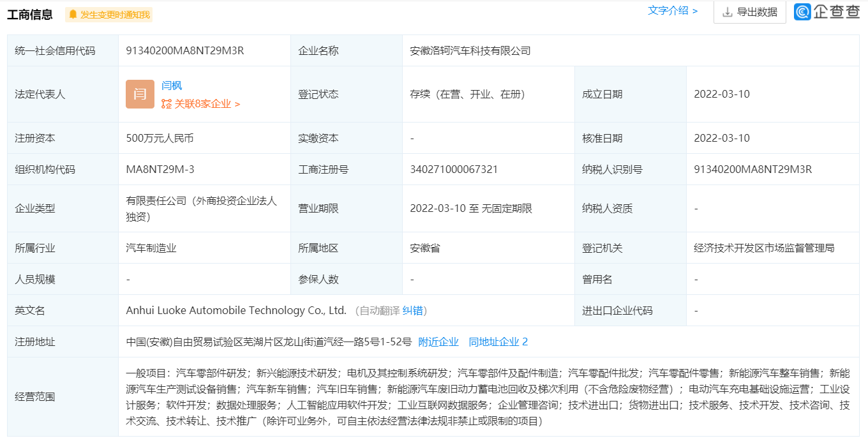
Task: Click region value 安徽省
Action: (x=425, y=248)
